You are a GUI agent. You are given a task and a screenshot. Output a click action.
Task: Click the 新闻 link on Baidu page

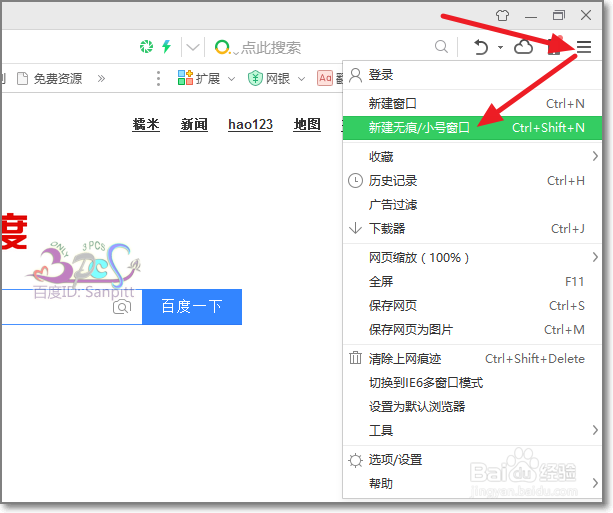[x=194, y=124]
